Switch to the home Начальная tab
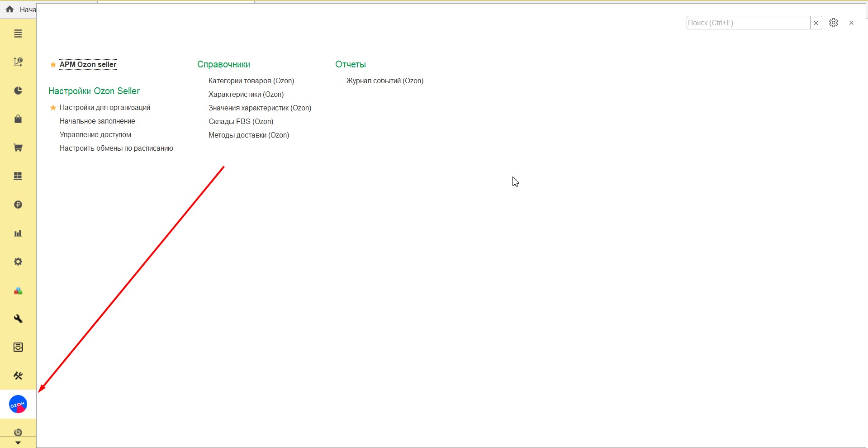Image resolution: width=868 pixels, height=448 pixels. [x=20, y=10]
